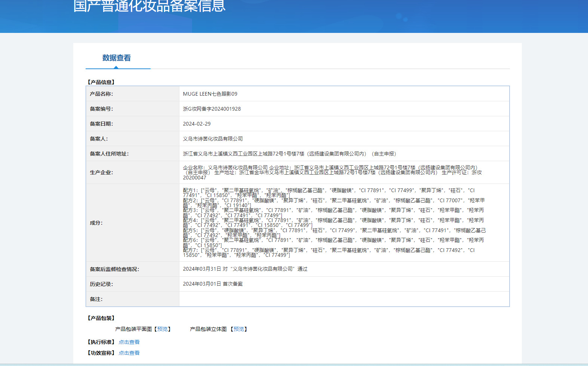Click the 配方3 ingredients line
The width and height of the screenshot is (588, 366).
pos(333,213)
